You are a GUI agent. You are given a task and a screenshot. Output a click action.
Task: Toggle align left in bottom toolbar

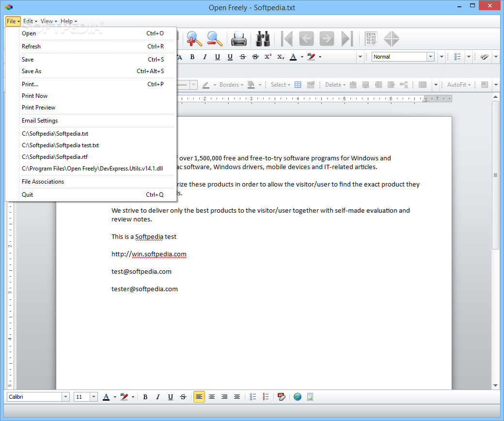pyautogui.click(x=199, y=397)
